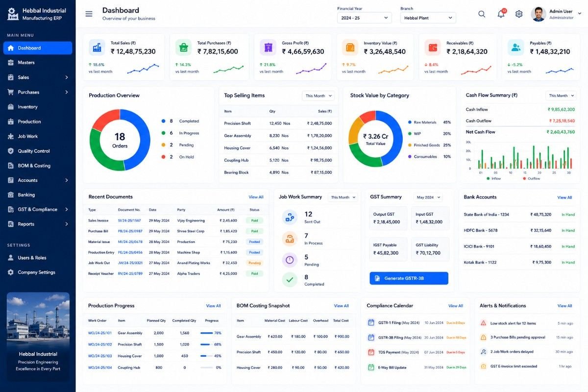Open the notifications bell icon
The image size is (588, 392).
501,14
